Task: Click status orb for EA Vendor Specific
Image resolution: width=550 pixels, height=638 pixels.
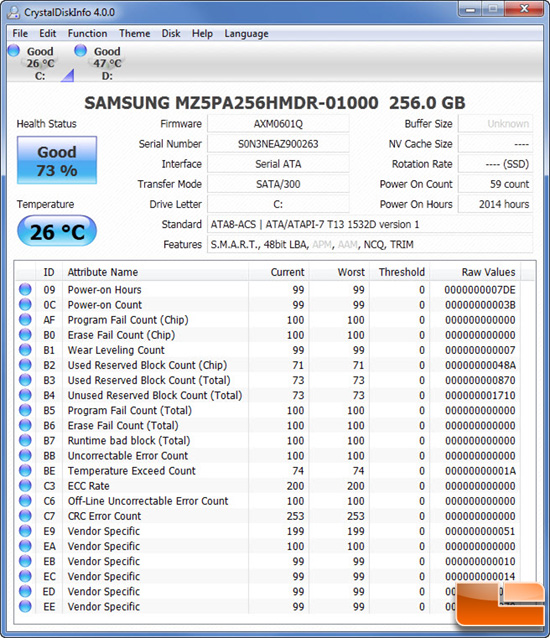Action: click(25, 546)
